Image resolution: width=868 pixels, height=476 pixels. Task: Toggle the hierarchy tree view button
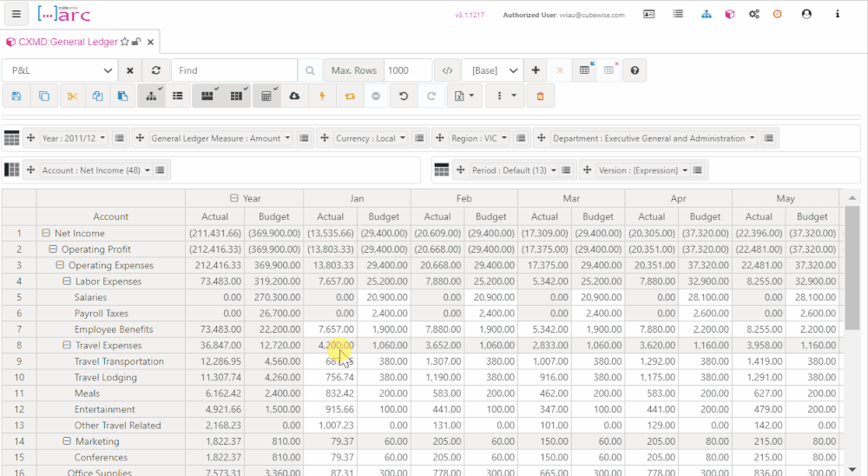(151, 96)
